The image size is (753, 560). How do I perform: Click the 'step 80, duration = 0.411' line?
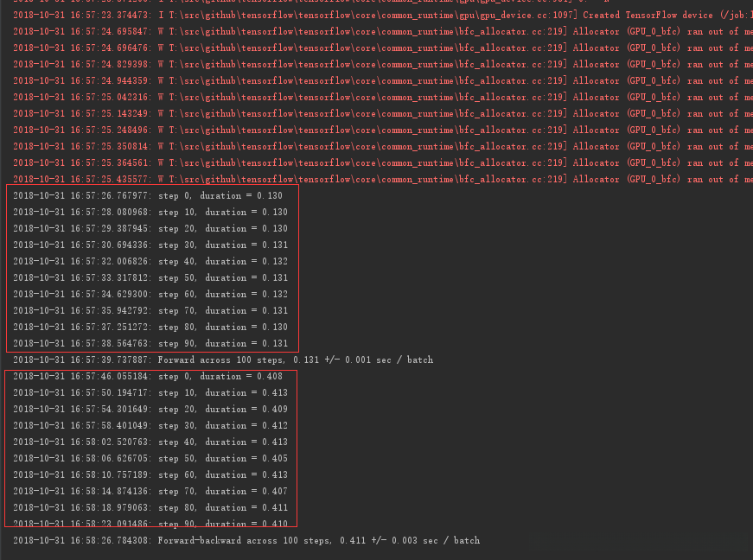point(150,508)
